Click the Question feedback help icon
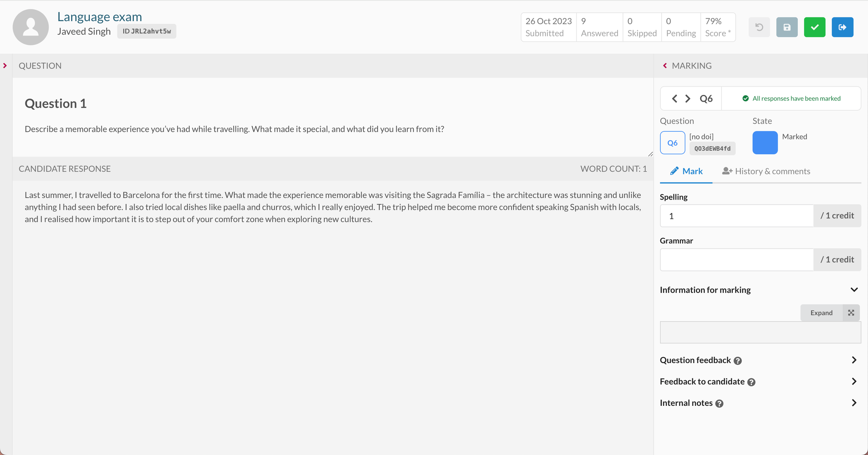 click(x=737, y=361)
